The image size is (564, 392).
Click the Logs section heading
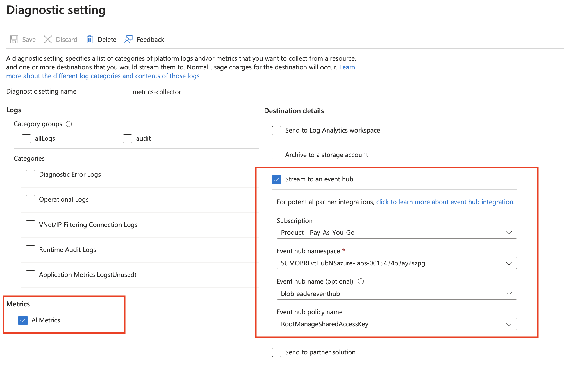[14, 110]
